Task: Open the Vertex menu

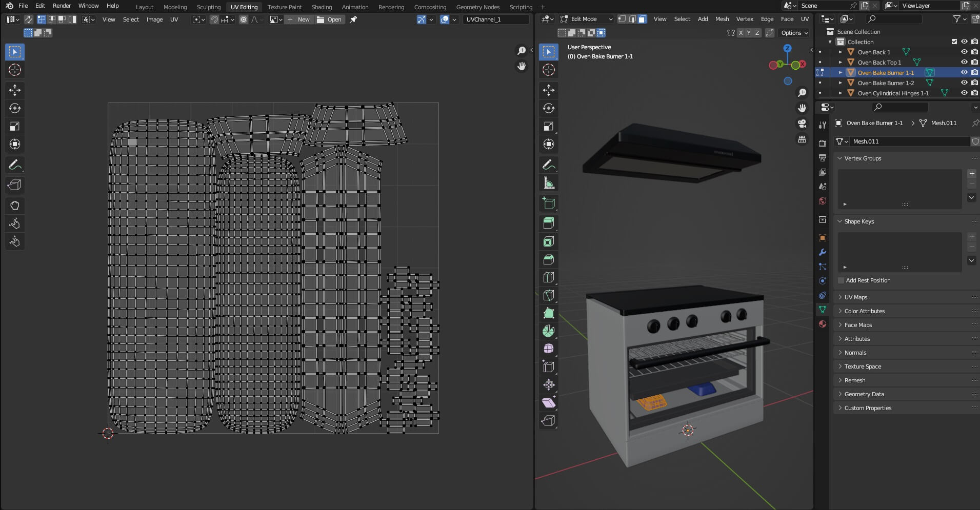Action: pos(745,19)
